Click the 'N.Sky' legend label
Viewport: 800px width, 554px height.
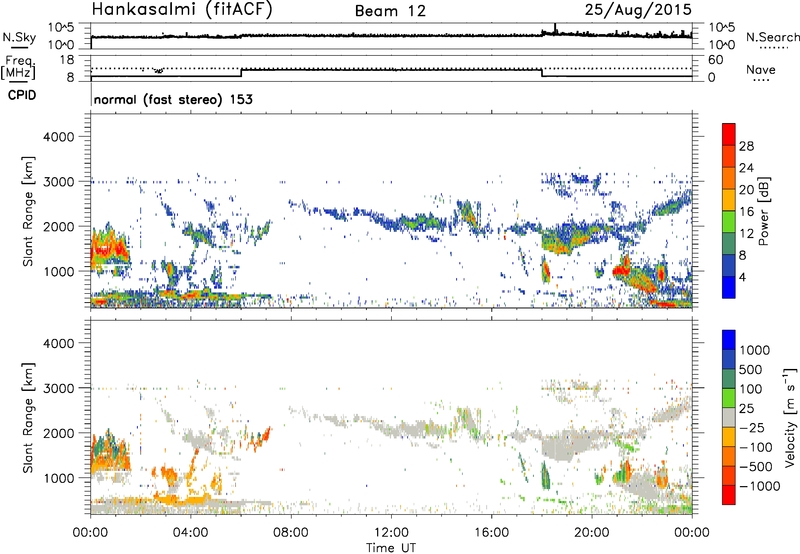point(19,37)
